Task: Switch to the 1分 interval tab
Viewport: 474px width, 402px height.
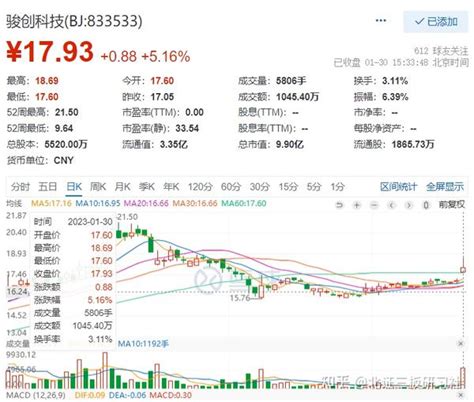Action: tap(337, 186)
